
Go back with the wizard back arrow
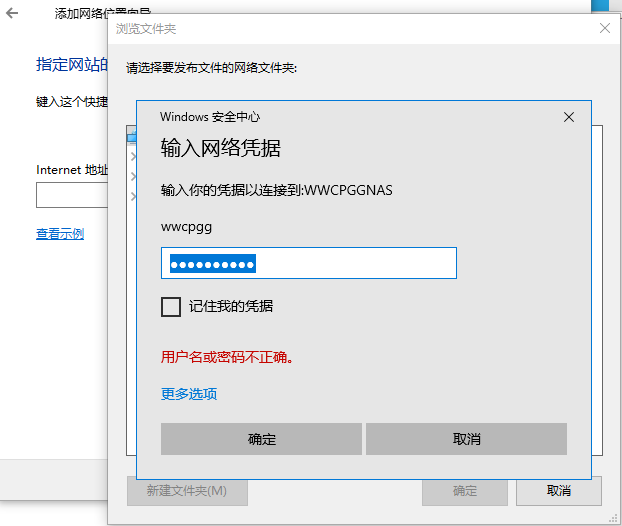[x=12, y=13]
